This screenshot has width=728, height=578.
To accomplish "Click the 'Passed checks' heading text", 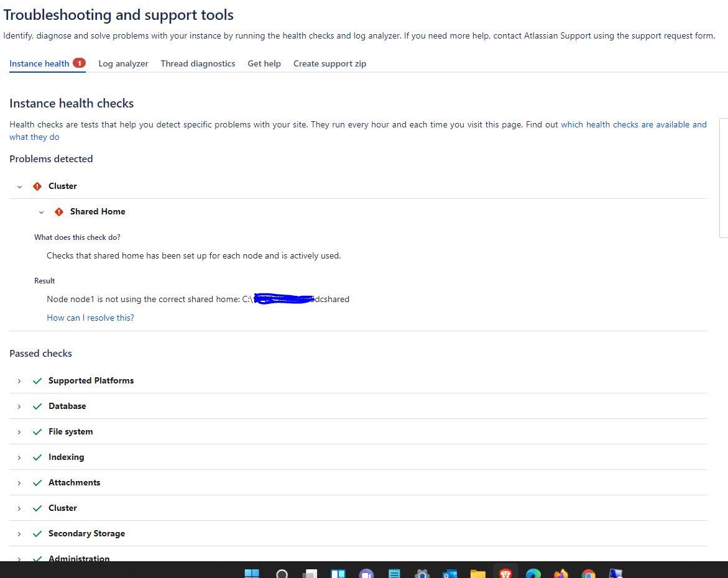I will pos(41,353).
